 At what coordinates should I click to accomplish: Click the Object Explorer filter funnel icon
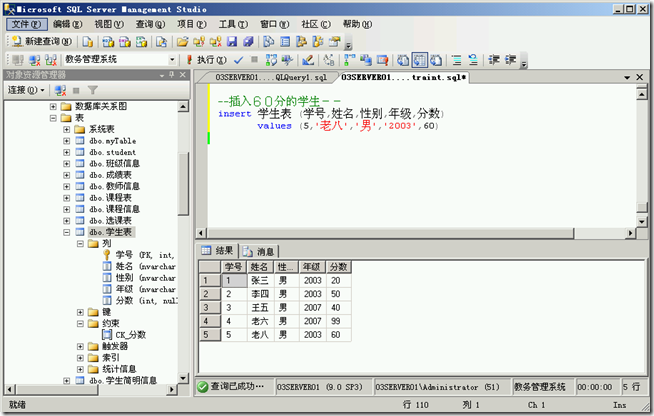[93, 90]
